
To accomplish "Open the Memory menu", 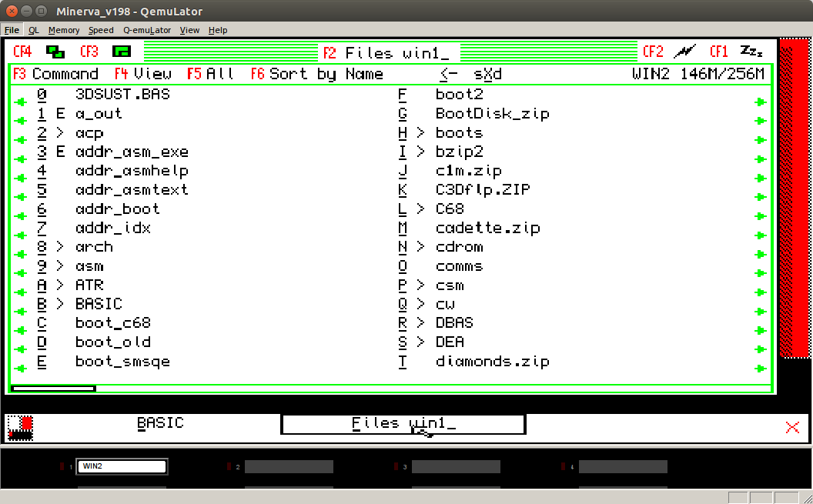I will pos(64,30).
